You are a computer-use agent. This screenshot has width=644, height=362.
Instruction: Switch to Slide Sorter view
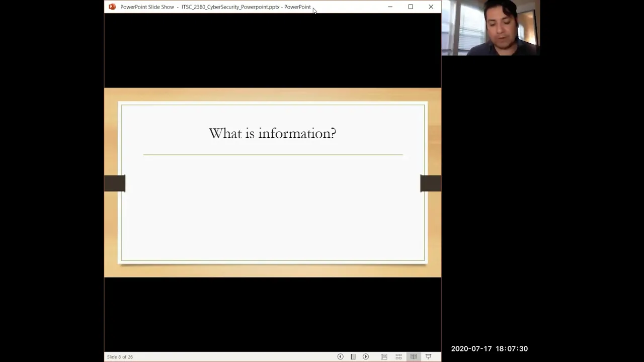point(398,356)
